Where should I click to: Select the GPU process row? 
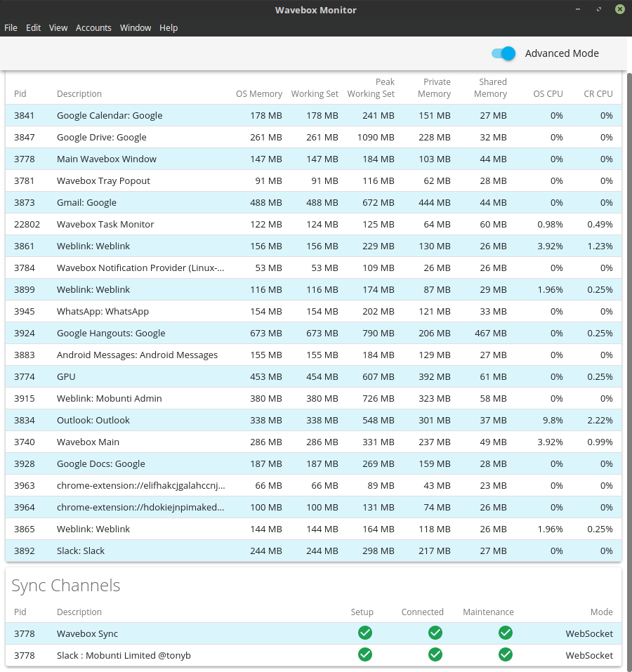pyautogui.click(x=313, y=376)
